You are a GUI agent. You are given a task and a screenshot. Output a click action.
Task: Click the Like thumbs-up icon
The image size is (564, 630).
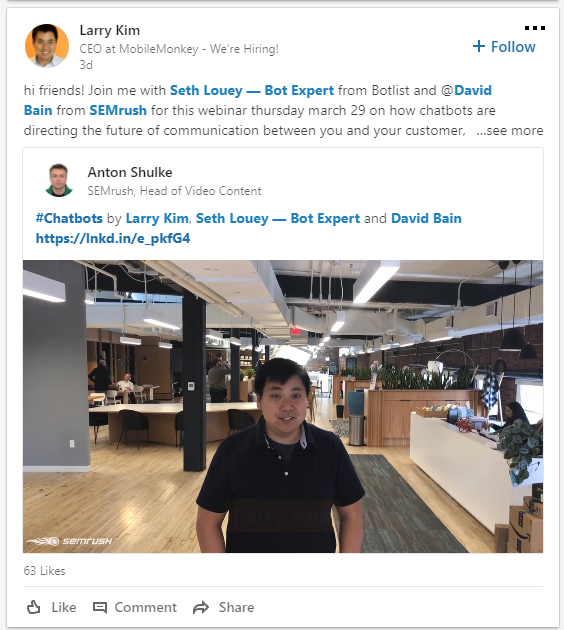click(34, 607)
